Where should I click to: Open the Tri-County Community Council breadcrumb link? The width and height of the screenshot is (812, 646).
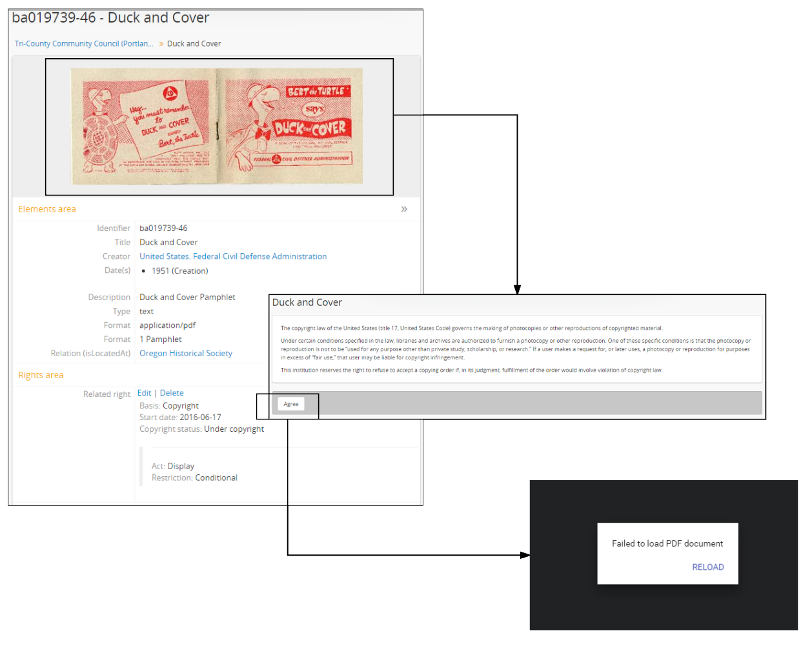click(84, 44)
